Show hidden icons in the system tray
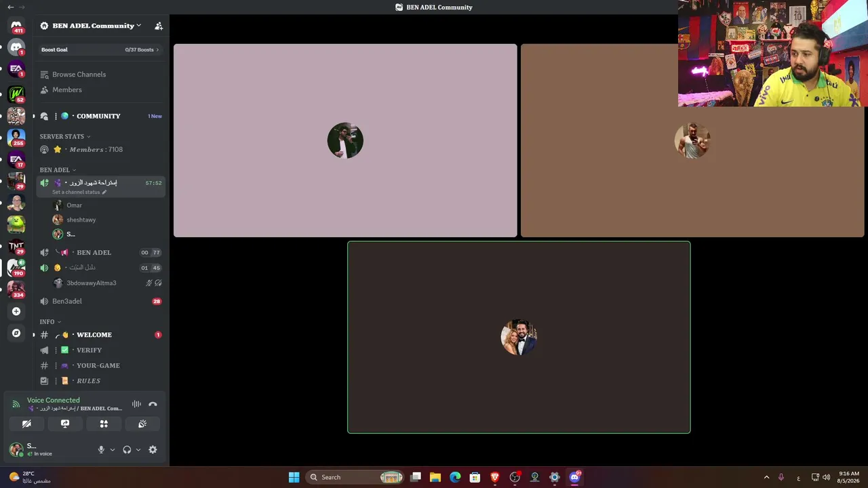 tap(766, 477)
